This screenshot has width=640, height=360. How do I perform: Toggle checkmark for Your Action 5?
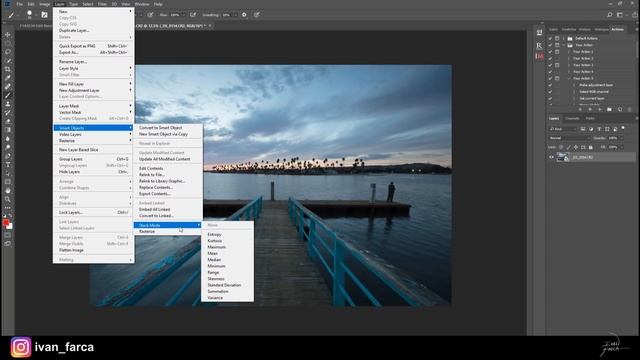click(x=550, y=78)
